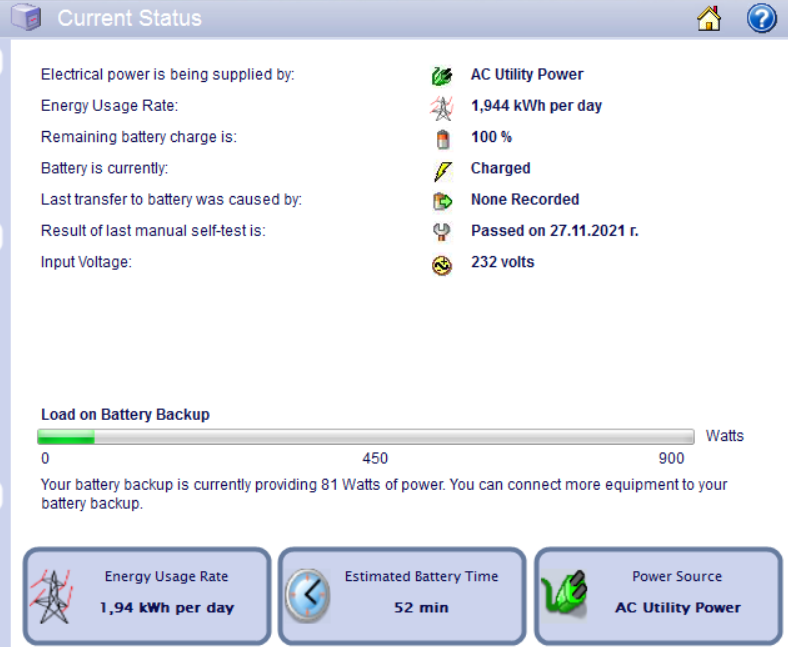Click the Passed on 27.11.2021 self-test result

[x=554, y=231]
